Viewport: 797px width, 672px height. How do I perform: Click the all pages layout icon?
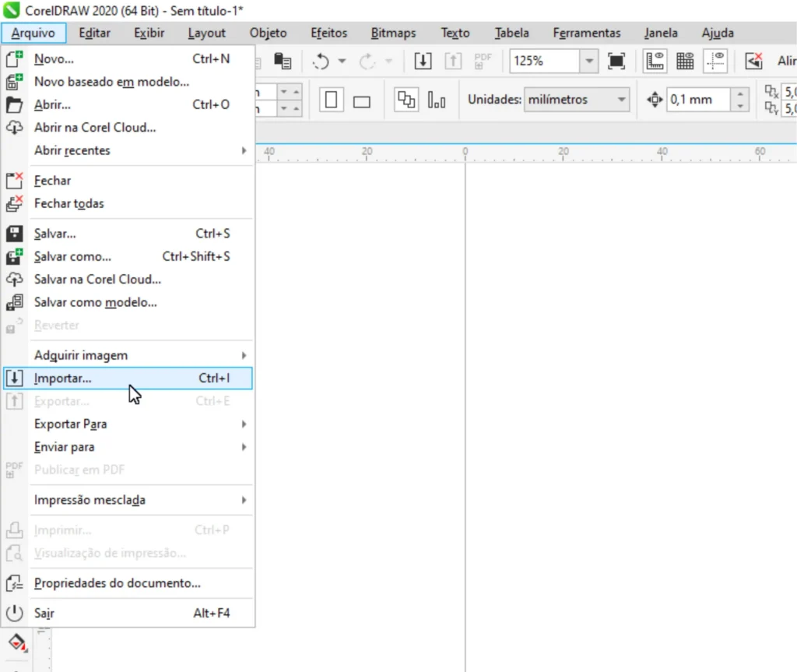(406, 100)
